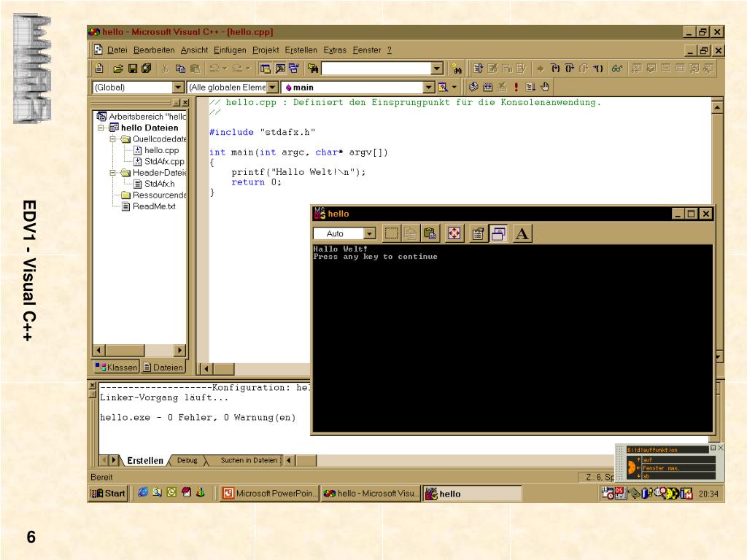747x560 pixels.
Task: Click the hello console taskbar button
Action: [472, 494]
